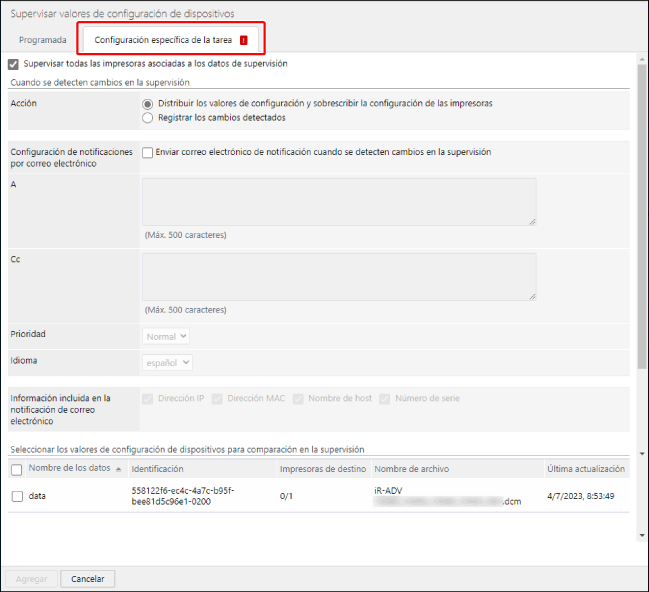Select Registrar los cambios detectados option
This screenshot has width=649, height=592.
148,118
